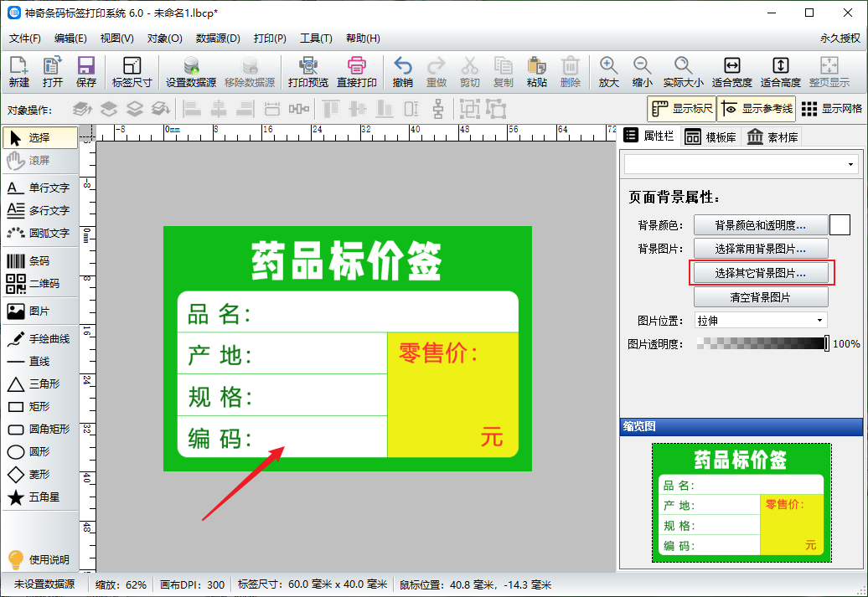Select the 菱形 diamond shape tool
The image size is (868, 597).
coord(40,474)
